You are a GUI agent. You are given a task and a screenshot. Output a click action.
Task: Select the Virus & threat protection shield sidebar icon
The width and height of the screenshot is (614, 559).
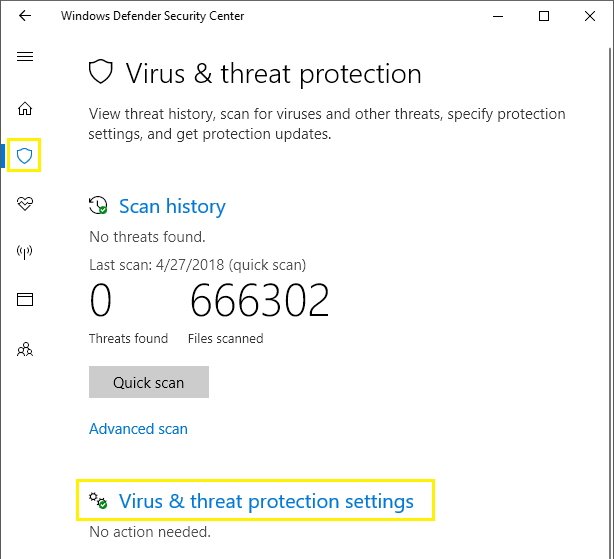24,156
